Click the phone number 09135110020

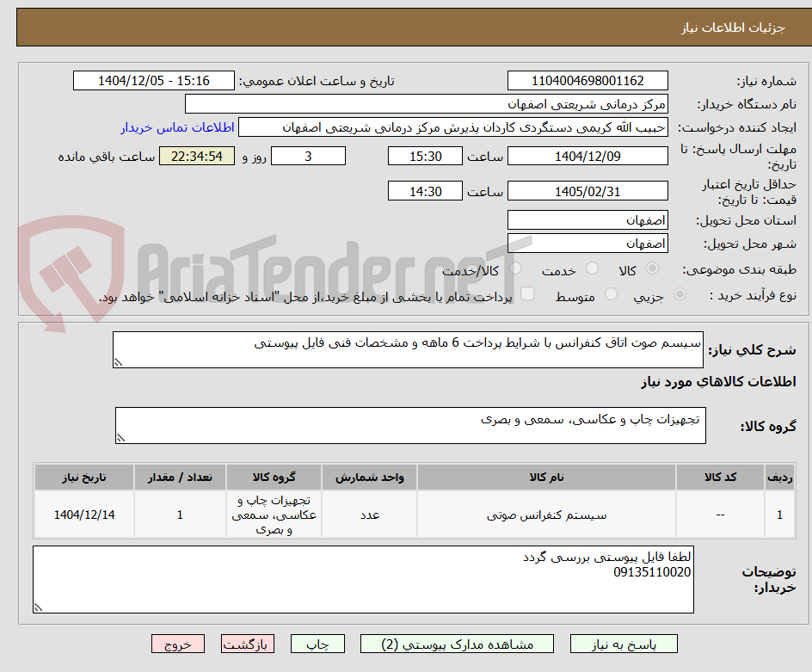pos(652,572)
